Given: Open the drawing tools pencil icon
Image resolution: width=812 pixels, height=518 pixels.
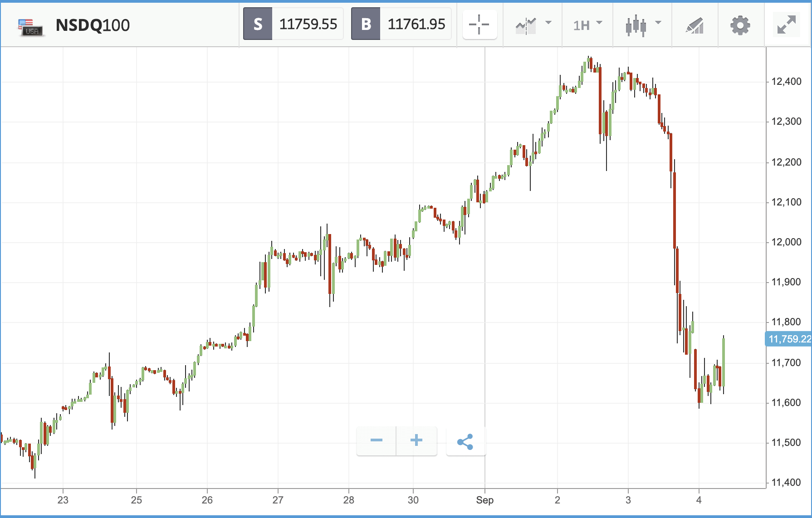Looking at the screenshot, I should [695, 25].
